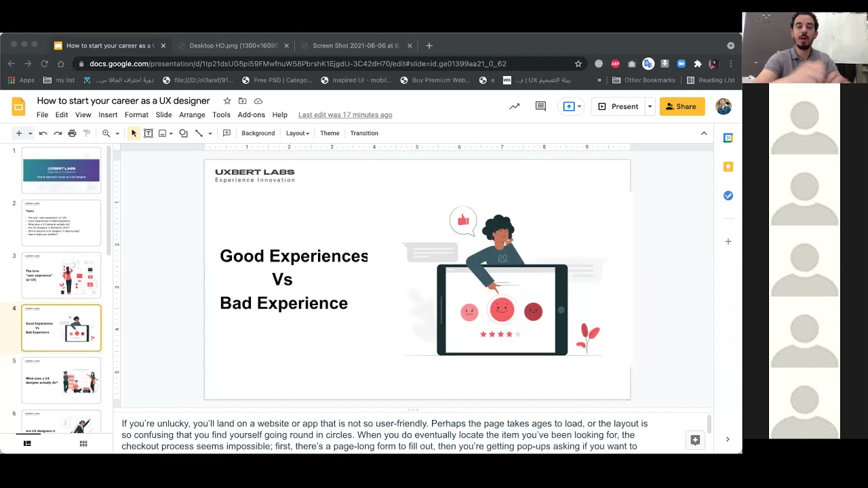Open Other Bookmarks folder

point(644,80)
